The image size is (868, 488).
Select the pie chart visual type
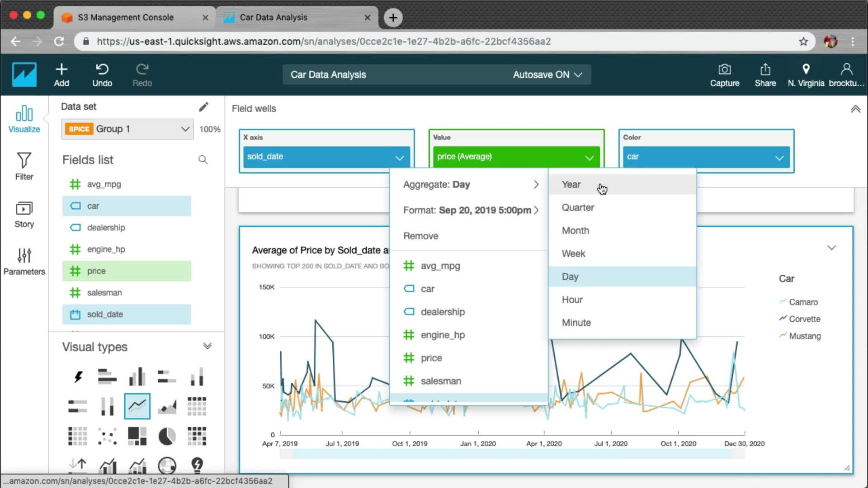click(167, 436)
